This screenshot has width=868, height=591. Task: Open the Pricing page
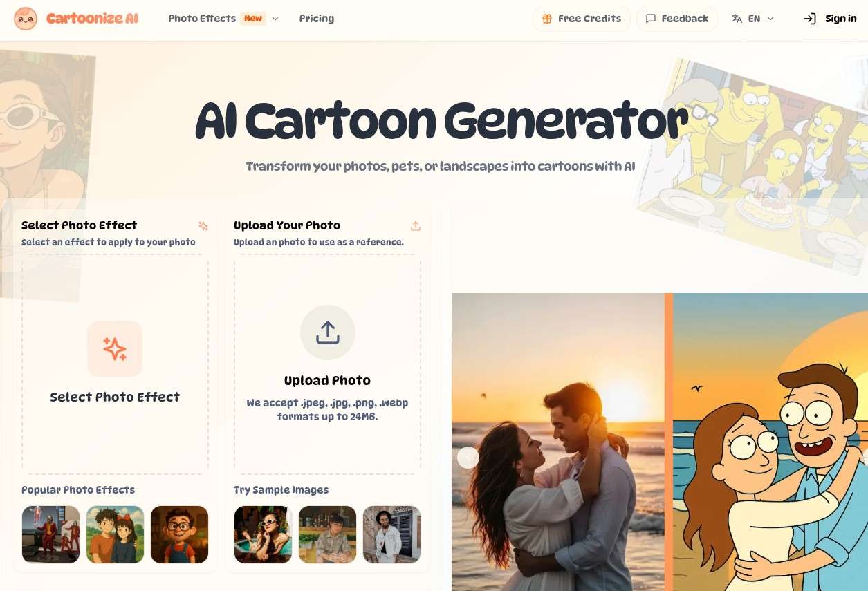tap(317, 19)
